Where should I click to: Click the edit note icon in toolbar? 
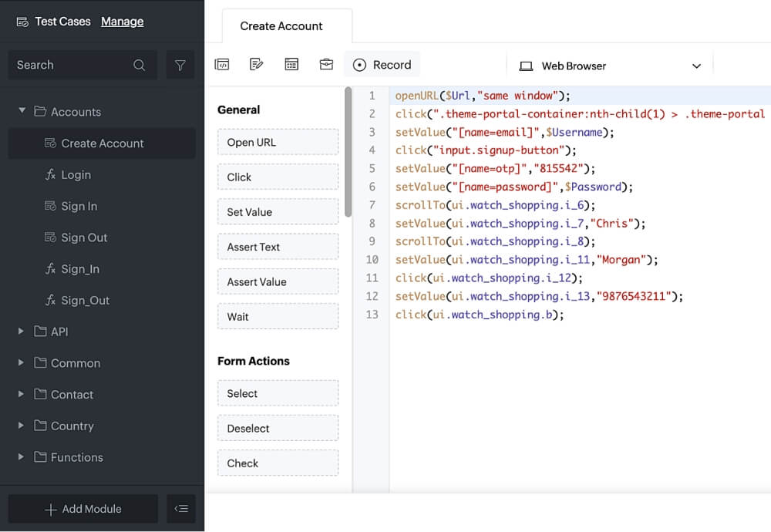[257, 66]
